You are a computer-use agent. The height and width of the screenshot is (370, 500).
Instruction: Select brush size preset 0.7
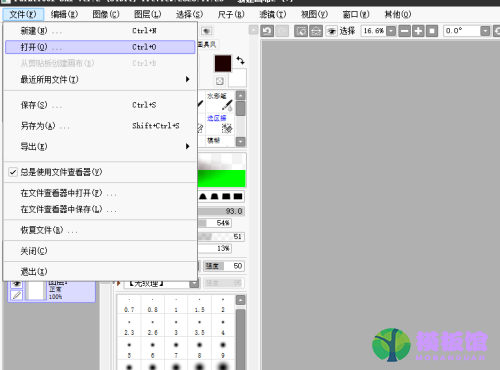[129, 305]
